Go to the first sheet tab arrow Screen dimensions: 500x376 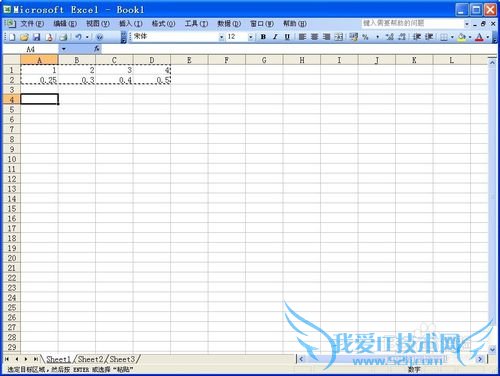tap(7, 359)
